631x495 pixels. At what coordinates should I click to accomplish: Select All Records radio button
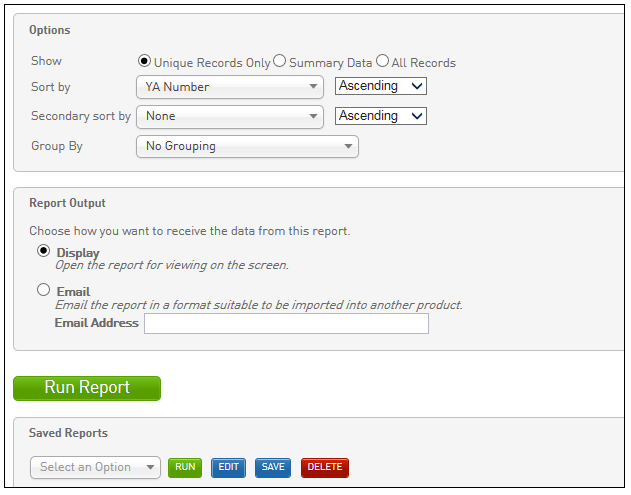tap(382, 61)
